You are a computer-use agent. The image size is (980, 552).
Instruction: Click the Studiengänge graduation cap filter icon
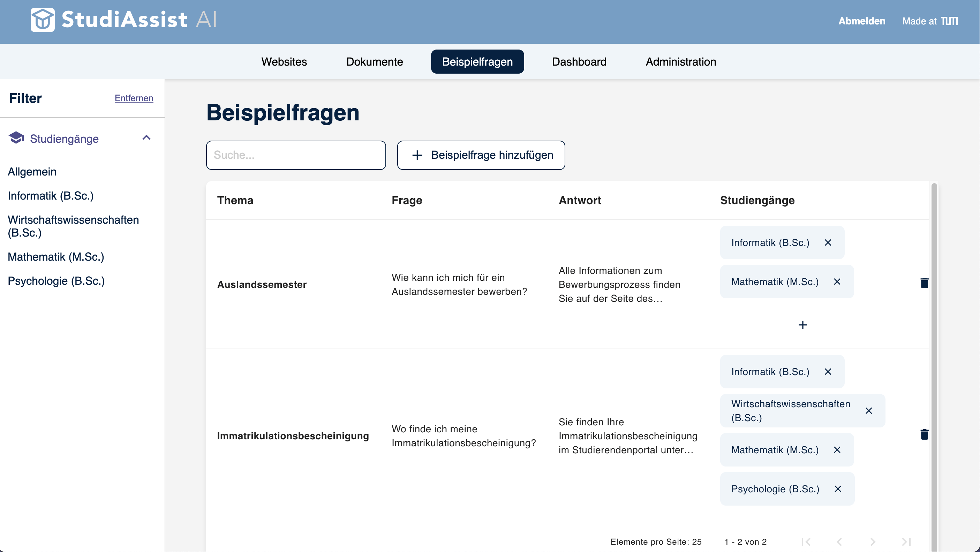(x=16, y=138)
